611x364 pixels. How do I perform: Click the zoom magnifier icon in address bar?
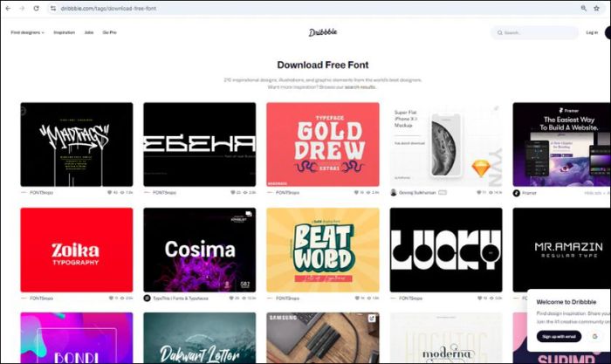[x=584, y=8]
